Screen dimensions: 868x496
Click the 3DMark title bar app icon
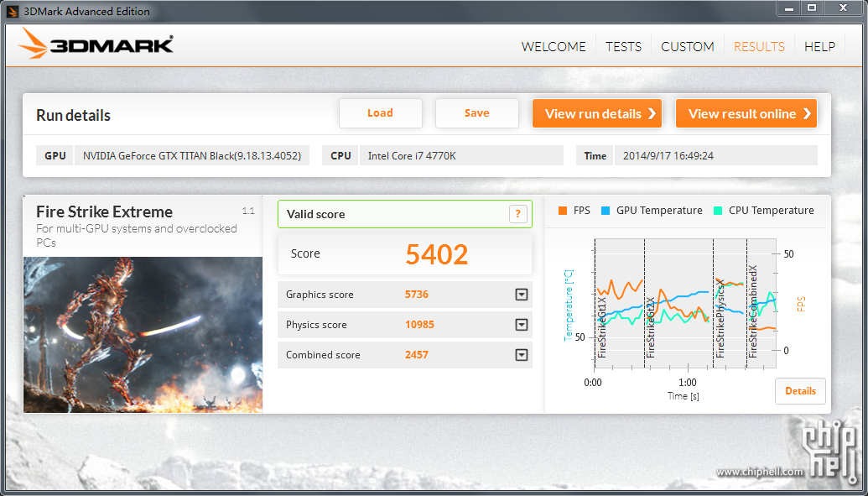[13, 11]
